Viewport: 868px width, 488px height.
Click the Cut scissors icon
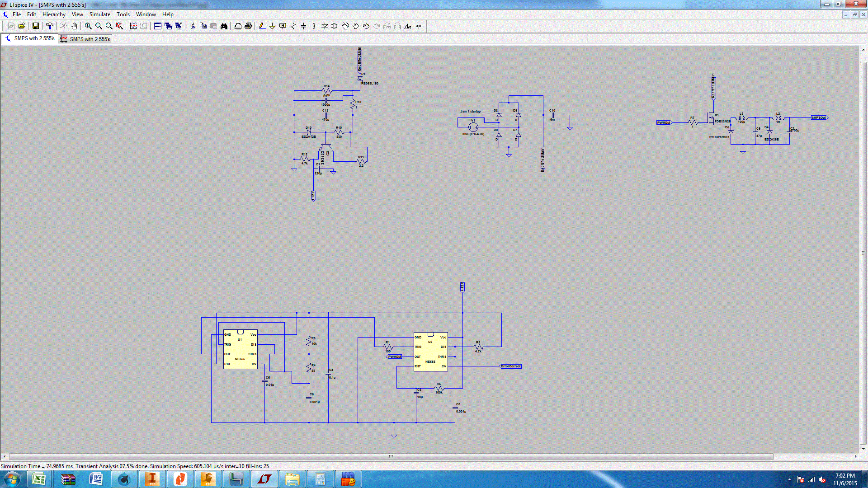pos(193,26)
